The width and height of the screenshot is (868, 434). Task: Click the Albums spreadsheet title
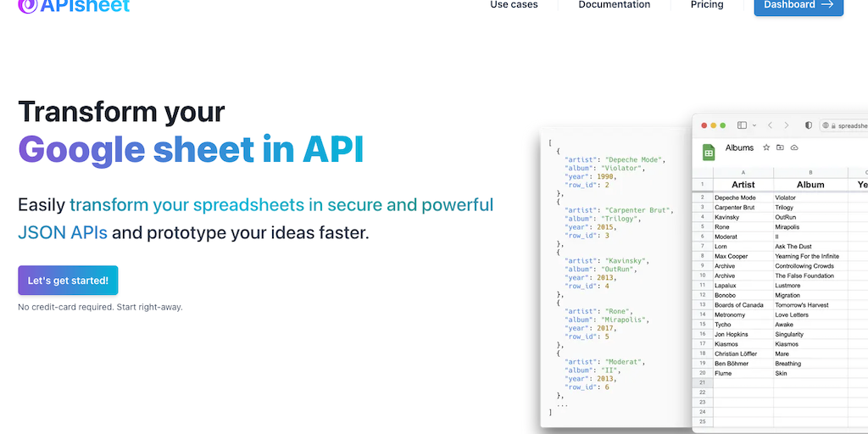click(739, 147)
